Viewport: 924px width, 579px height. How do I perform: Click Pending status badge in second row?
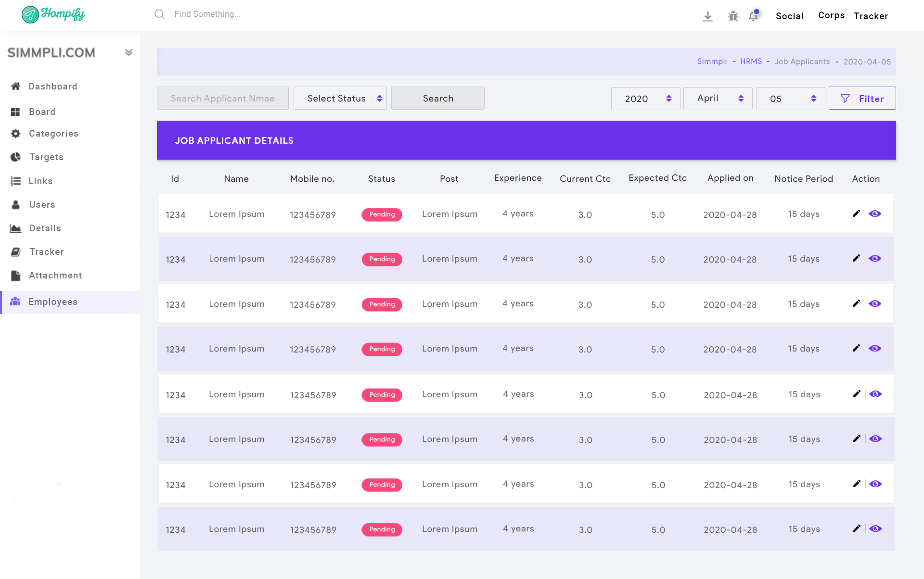tap(382, 259)
